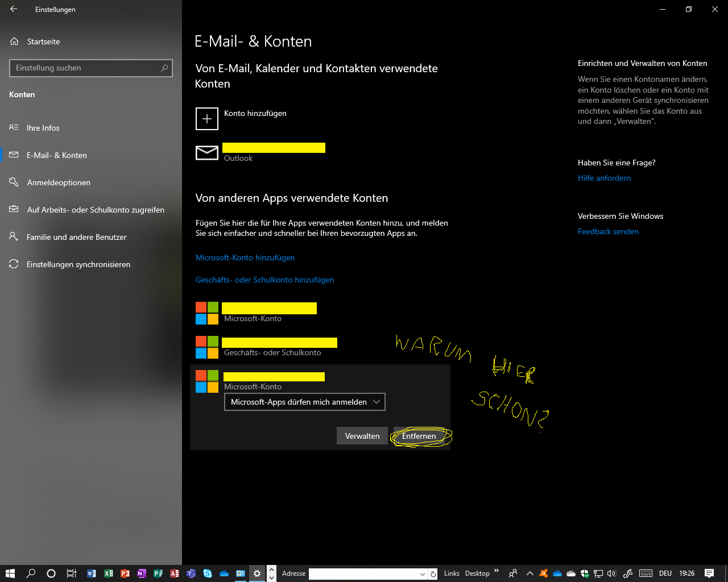
Task: Open the touch keyboard icon
Action: 646,573
